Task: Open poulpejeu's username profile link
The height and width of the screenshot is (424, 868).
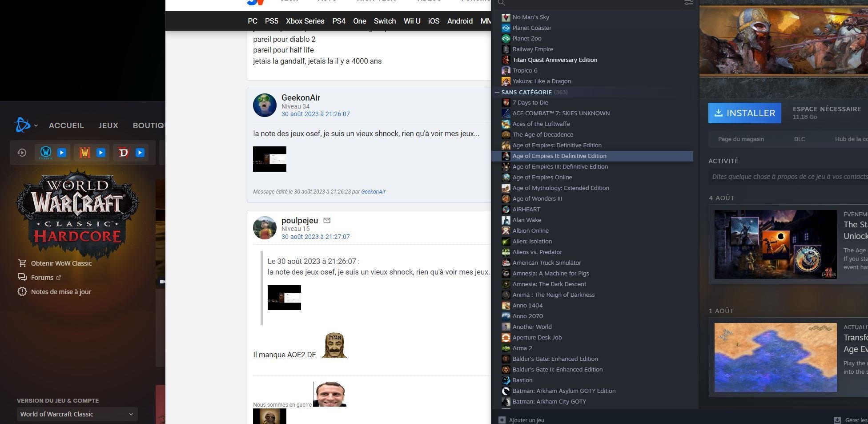Action: [x=300, y=221]
